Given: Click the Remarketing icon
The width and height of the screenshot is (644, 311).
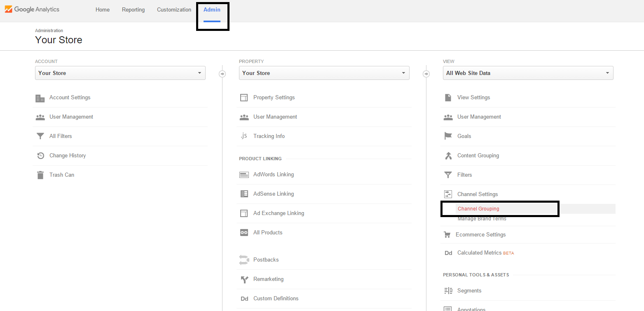Looking at the screenshot, I should (244, 280).
